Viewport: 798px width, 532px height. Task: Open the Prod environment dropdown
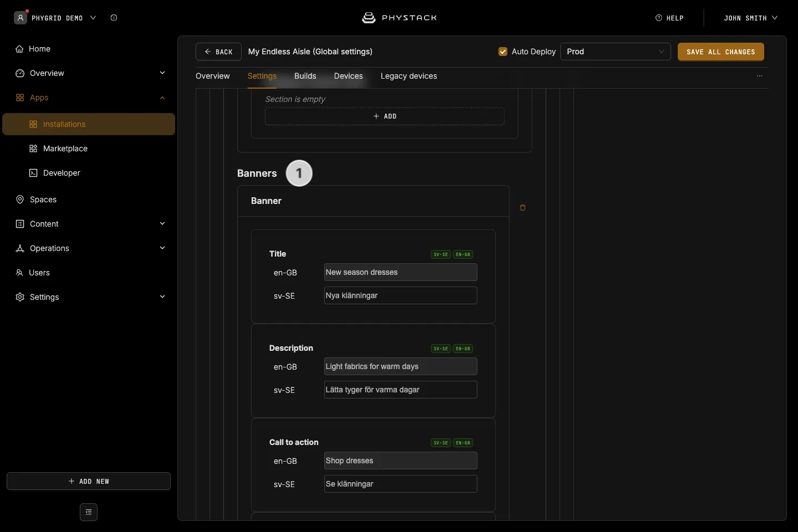click(616, 52)
